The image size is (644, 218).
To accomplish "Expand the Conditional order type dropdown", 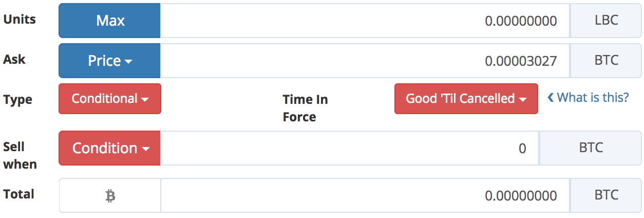I will point(110,99).
